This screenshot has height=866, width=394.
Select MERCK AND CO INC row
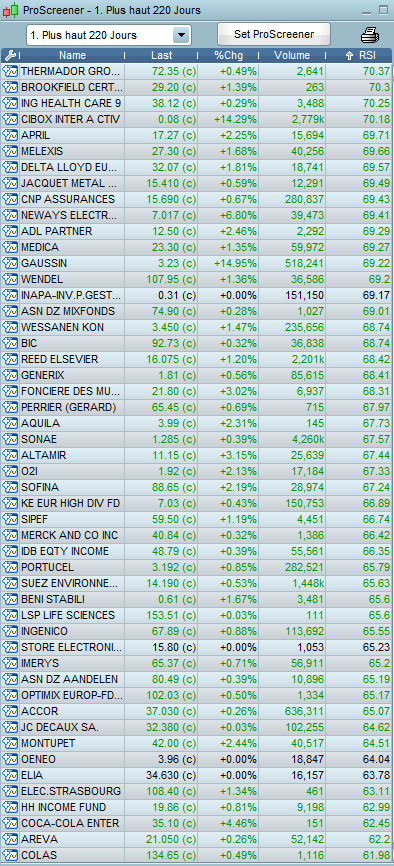coord(69,536)
